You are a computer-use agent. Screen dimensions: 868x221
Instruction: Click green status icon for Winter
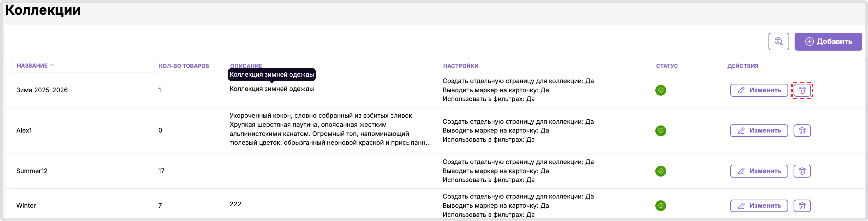pos(661,206)
